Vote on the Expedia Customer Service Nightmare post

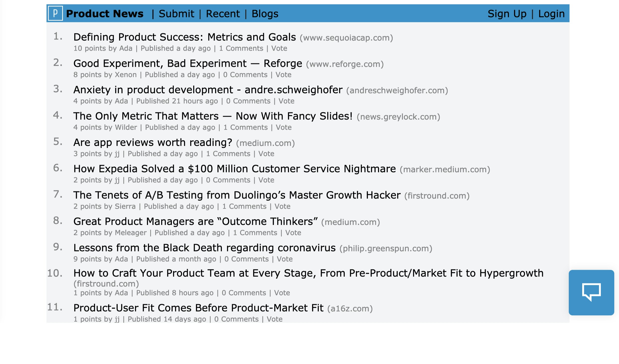(x=266, y=180)
